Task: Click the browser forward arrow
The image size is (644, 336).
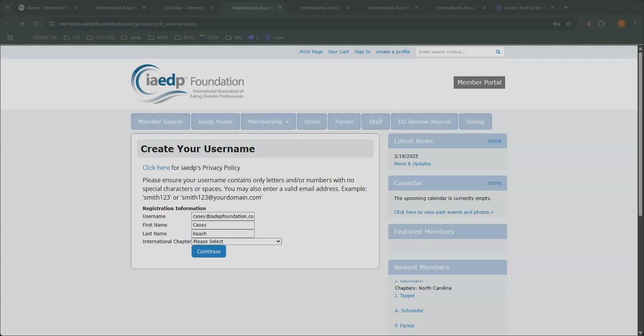Action: (22, 24)
